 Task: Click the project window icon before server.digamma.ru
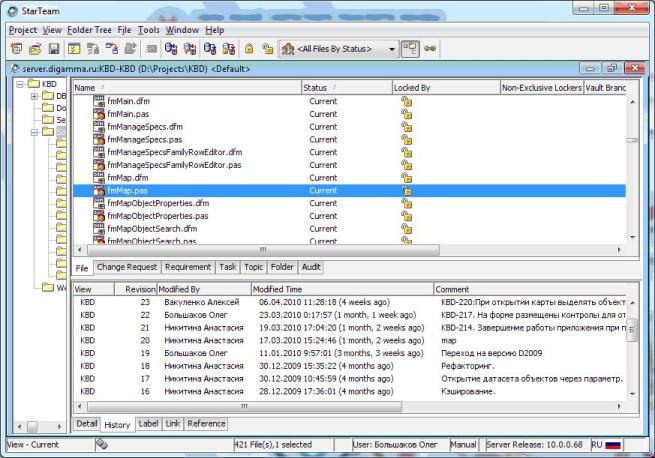pos(15,69)
